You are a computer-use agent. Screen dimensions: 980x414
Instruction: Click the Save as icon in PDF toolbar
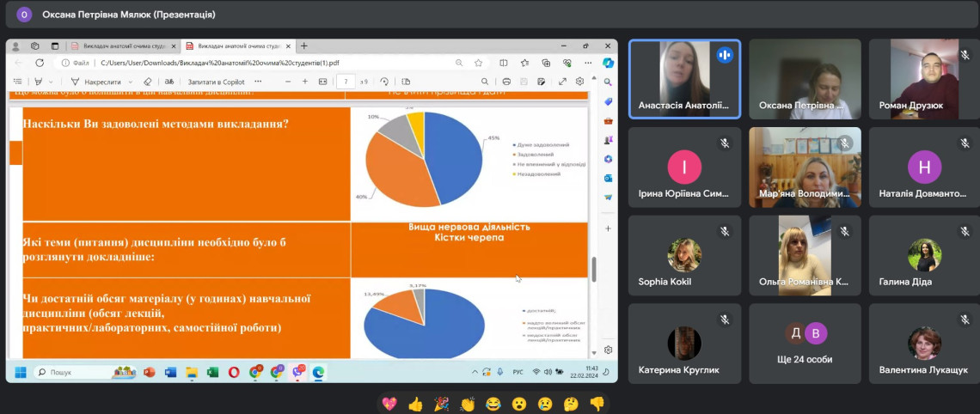[x=542, y=82]
